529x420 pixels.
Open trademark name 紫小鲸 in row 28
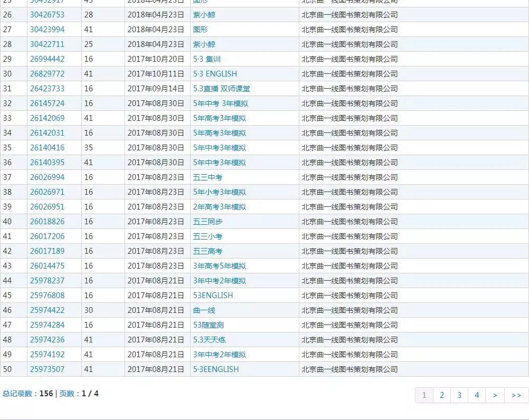tap(204, 44)
